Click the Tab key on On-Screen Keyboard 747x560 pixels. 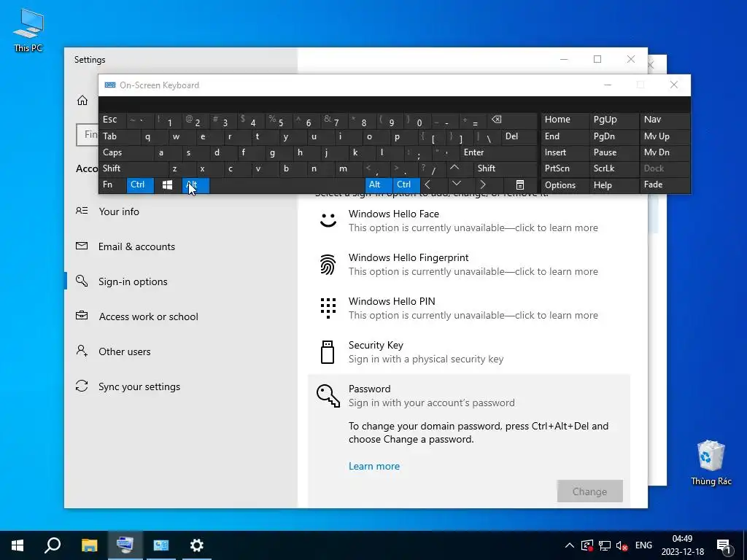(119, 136)
